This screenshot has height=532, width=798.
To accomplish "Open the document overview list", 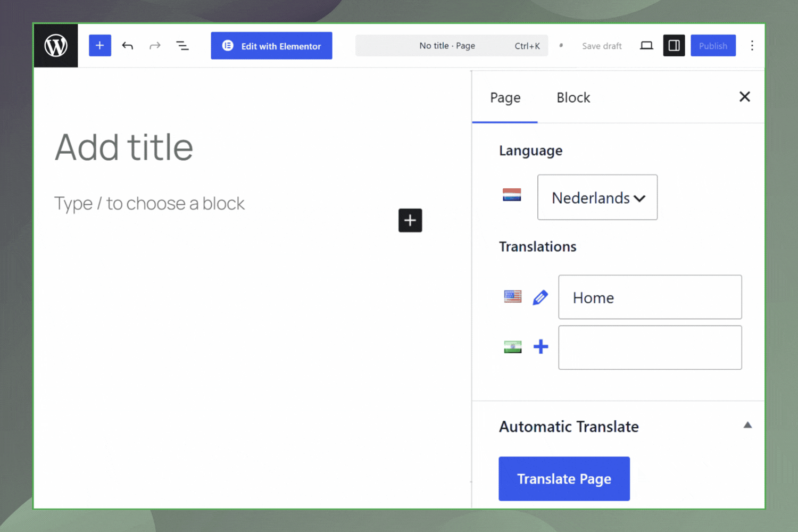I will (182, 46).
